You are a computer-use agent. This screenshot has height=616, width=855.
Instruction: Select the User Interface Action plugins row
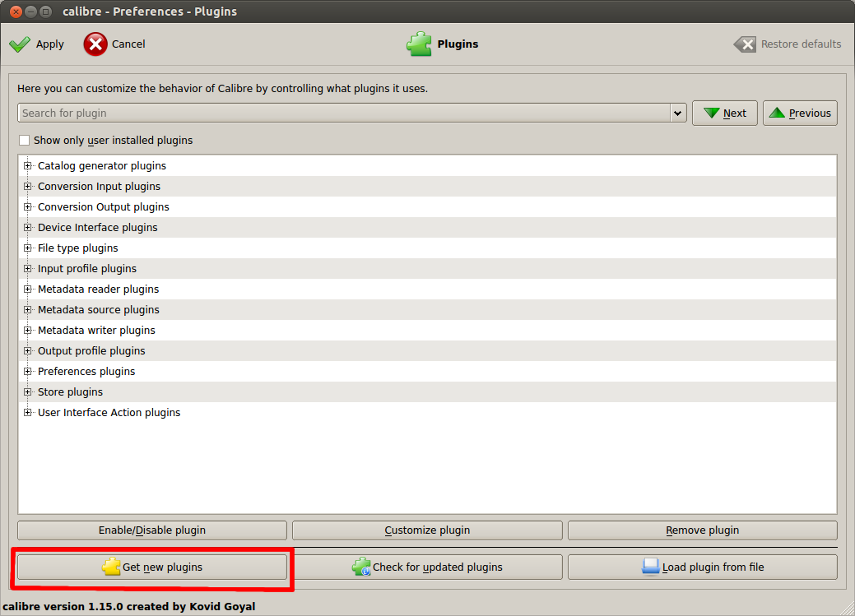point(428,413)
